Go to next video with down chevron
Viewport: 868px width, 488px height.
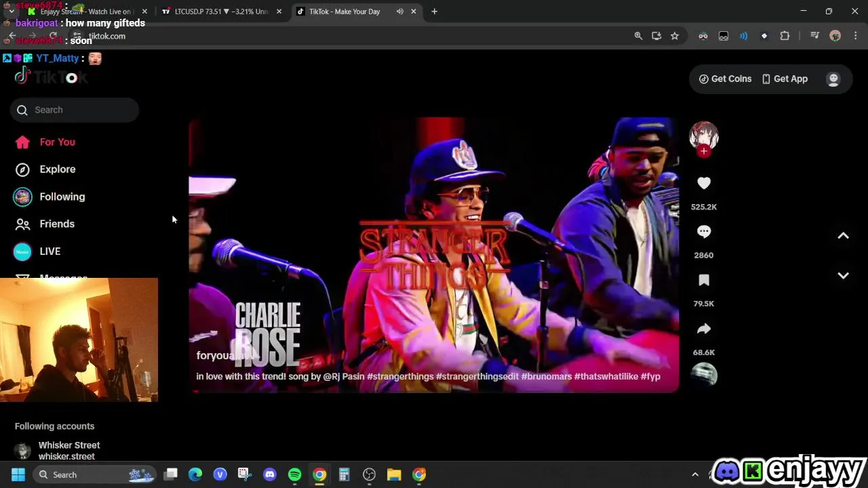(843, 276)
